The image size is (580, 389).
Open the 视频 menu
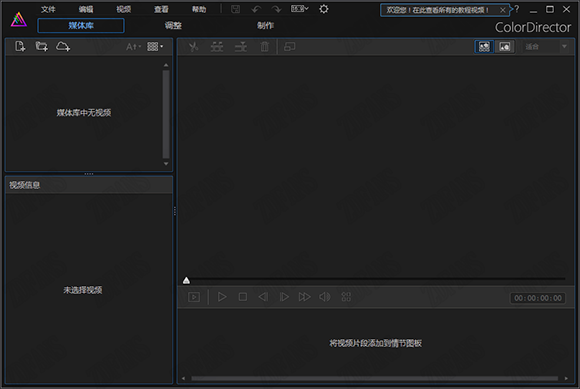pos(124,9)
